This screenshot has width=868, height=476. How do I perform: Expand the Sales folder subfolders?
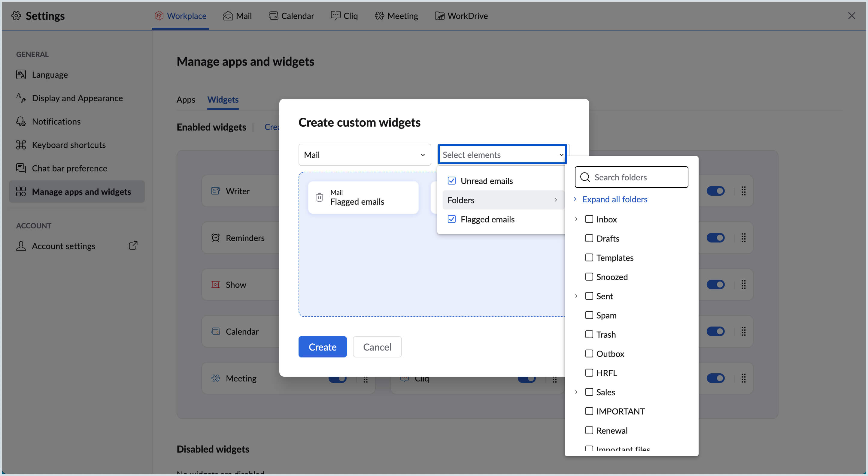pyautogui.click(x=576, y=392)
